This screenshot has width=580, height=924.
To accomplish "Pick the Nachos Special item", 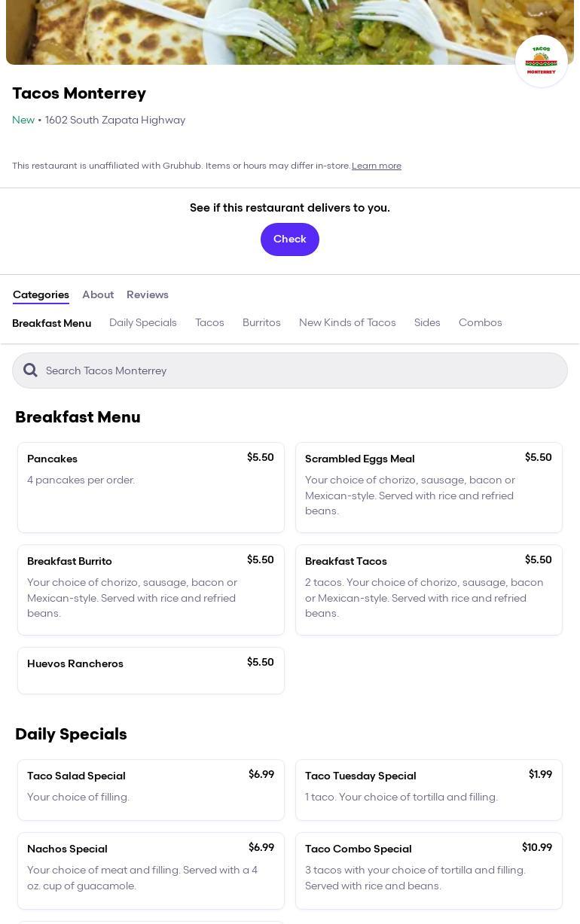I will [151, 870].
